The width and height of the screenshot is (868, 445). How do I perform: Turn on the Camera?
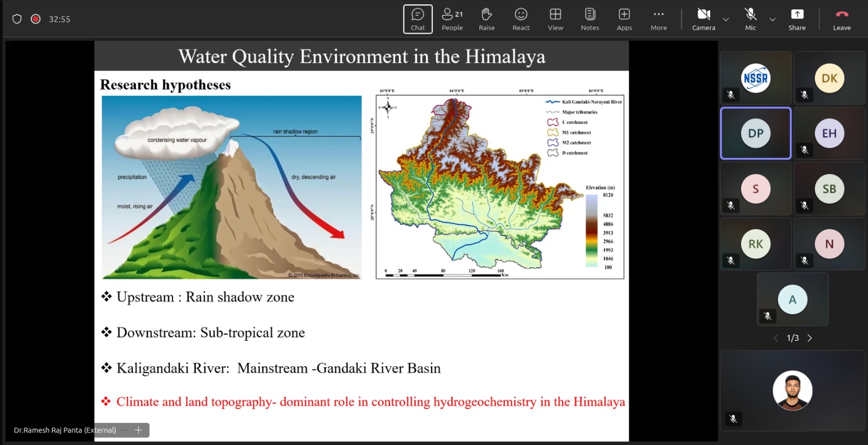coord(704,19)
